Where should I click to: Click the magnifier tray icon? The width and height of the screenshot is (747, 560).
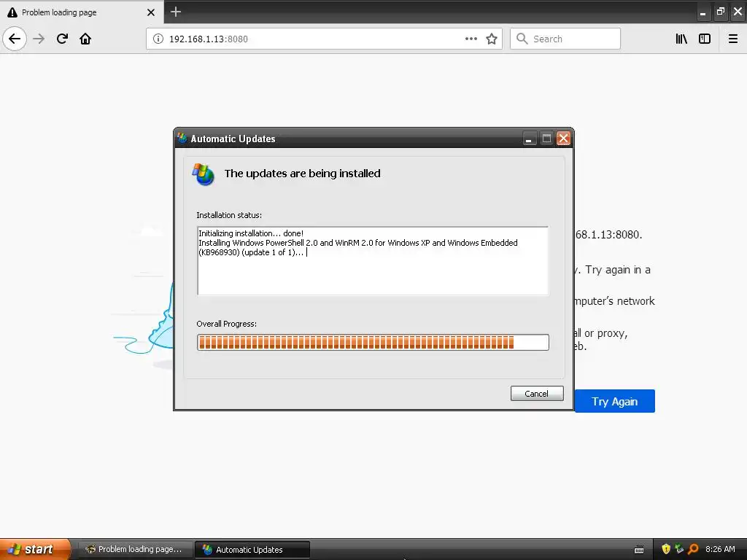(x=693, y=549)
